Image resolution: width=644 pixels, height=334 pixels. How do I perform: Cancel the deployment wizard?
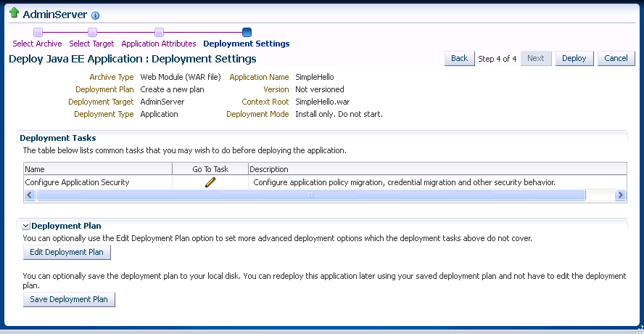(x=616, y=58)
